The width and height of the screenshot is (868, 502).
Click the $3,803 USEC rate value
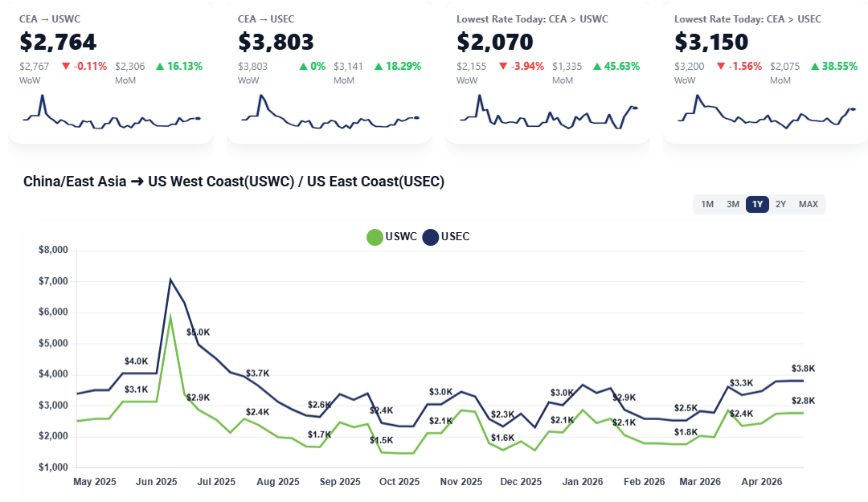click(276, 42)
